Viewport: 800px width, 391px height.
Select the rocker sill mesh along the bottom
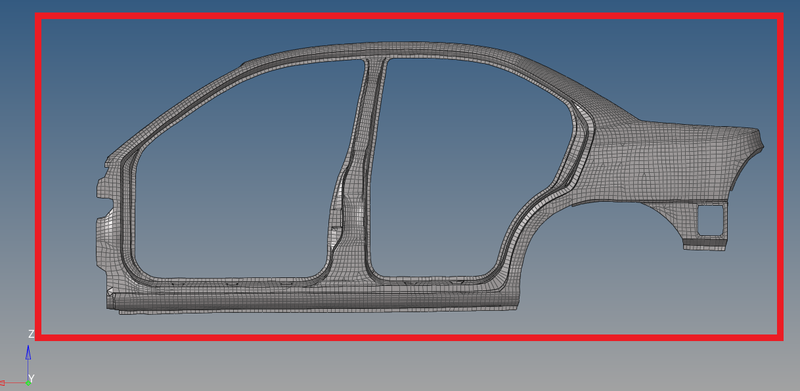point(311,300)
